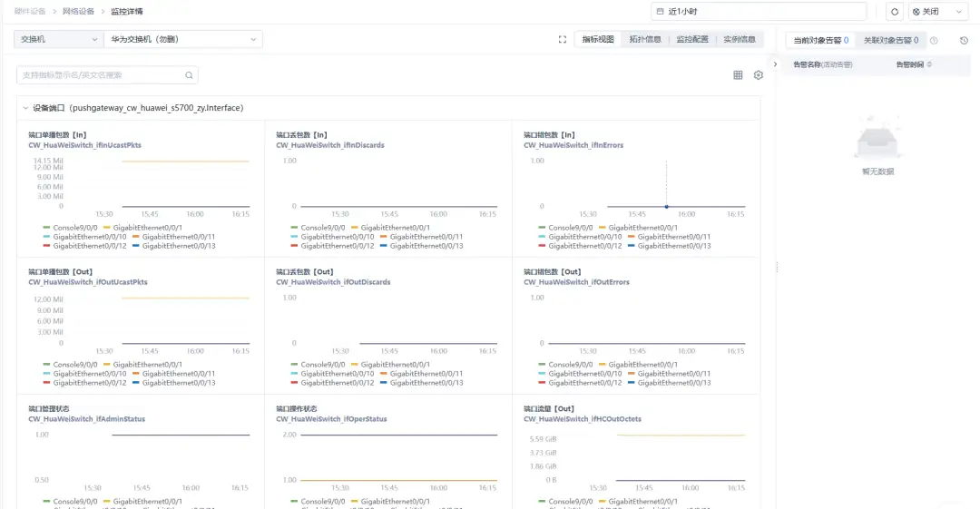Collapse the alarm side panel with the chevron

(x=775, y=64)
